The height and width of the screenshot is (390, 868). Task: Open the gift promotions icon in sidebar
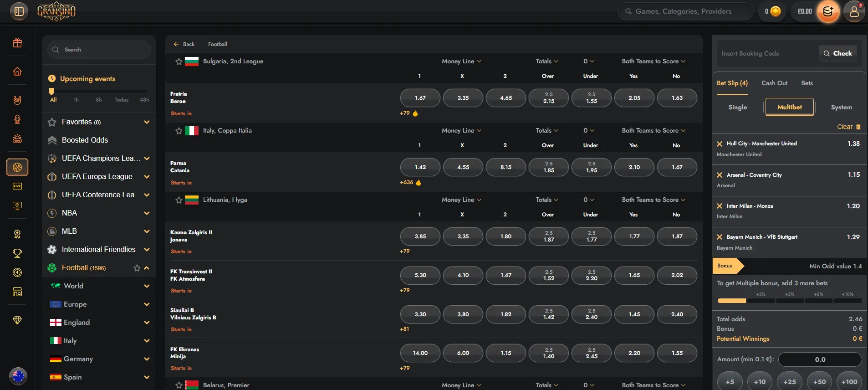17,43
